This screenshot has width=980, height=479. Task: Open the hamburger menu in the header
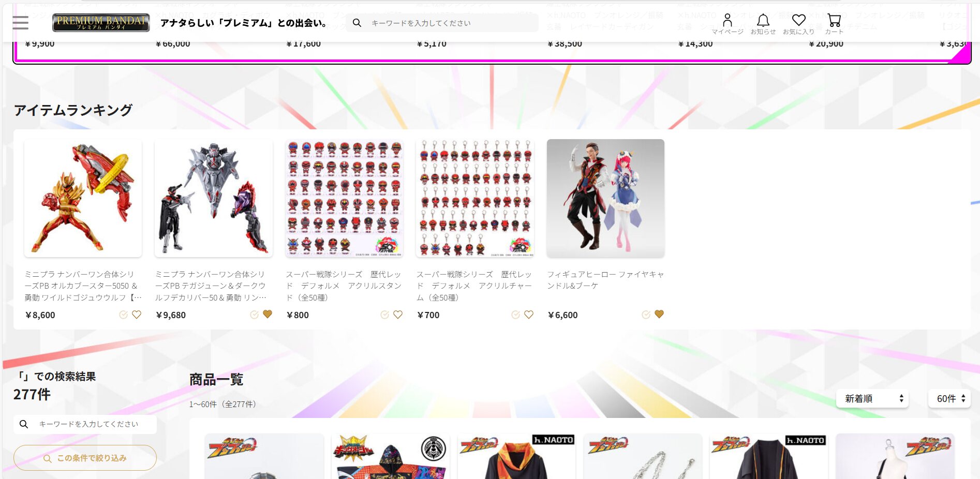coord(21,23)
